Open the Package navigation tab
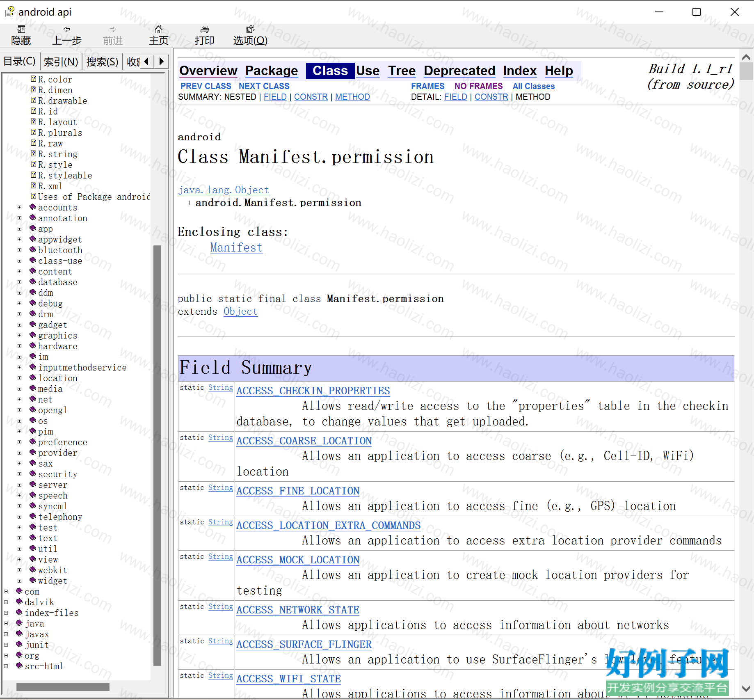This screenshot has width=754, height=700. 272,71
